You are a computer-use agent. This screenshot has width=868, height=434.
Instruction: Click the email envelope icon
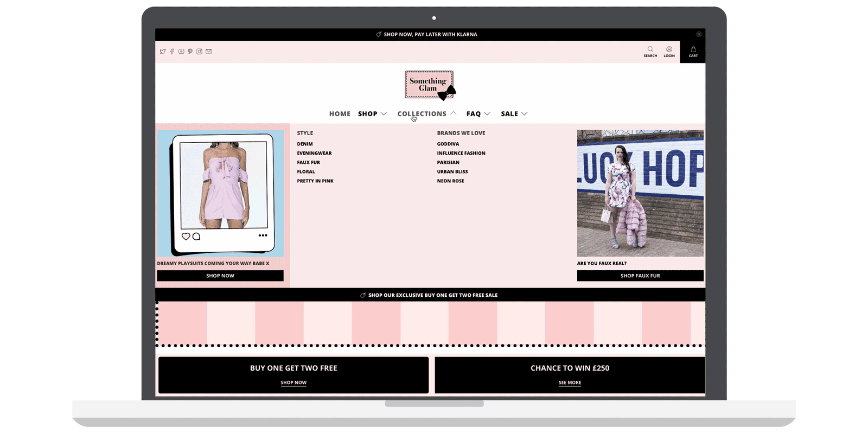point(208,52)
